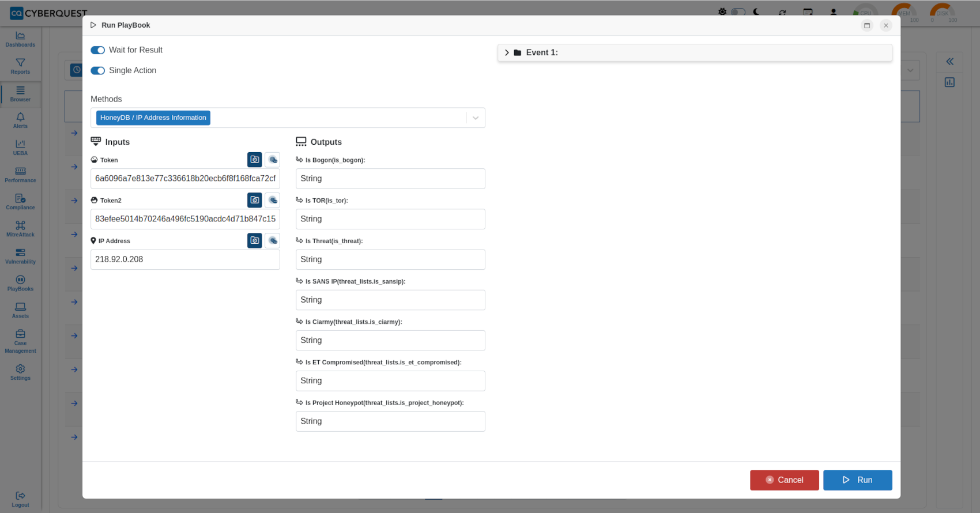Open Settings in the sidebar
This screenshot has width=980, height=513.
tap(20, 372)
